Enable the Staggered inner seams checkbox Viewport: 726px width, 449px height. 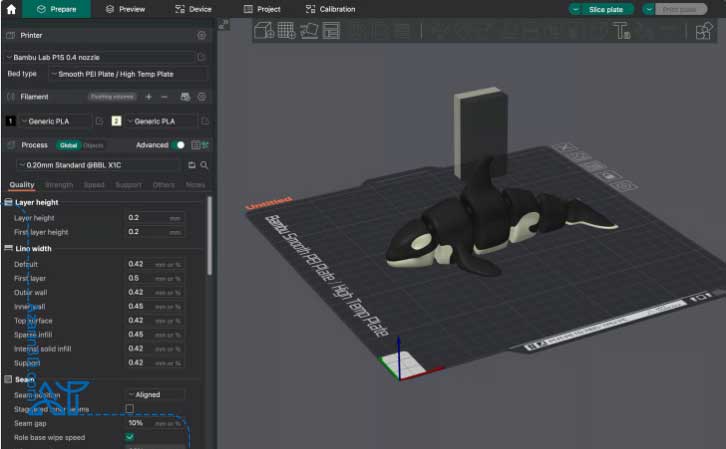pos(130,408)
